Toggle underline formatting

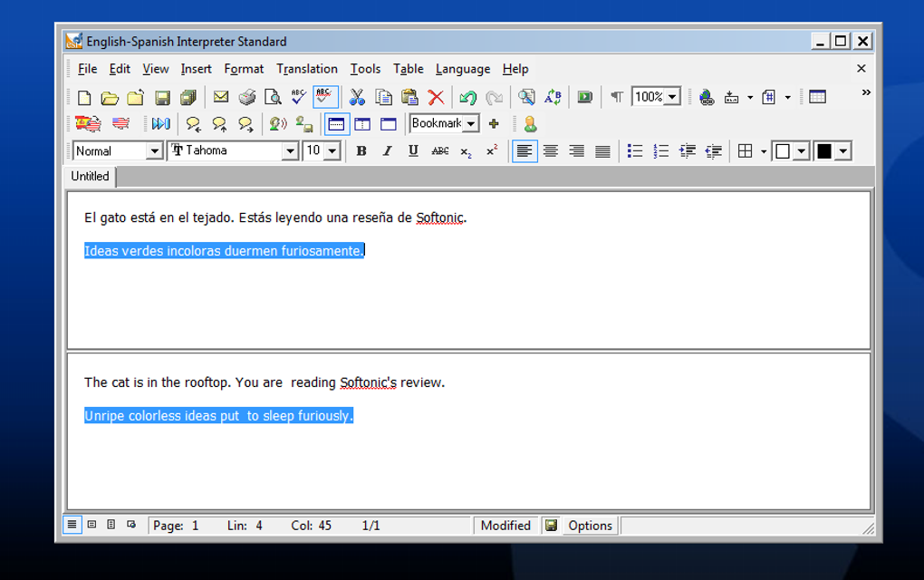413,151
